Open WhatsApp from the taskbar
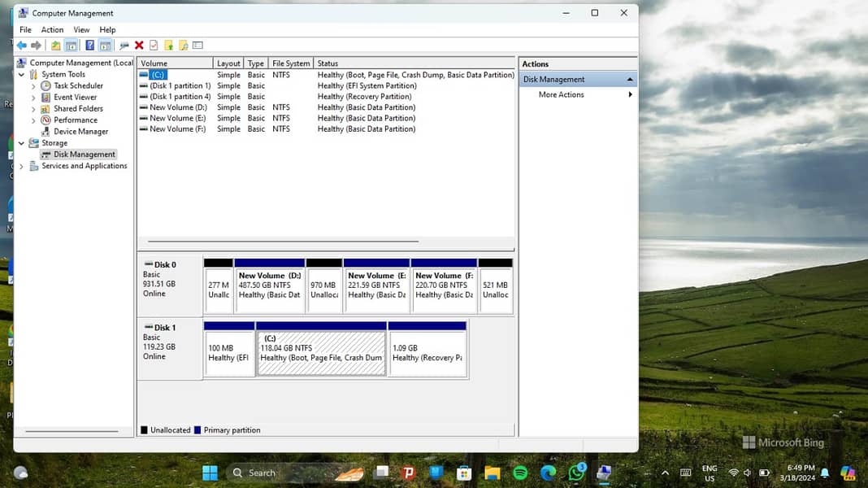 [x=576, y=473]
